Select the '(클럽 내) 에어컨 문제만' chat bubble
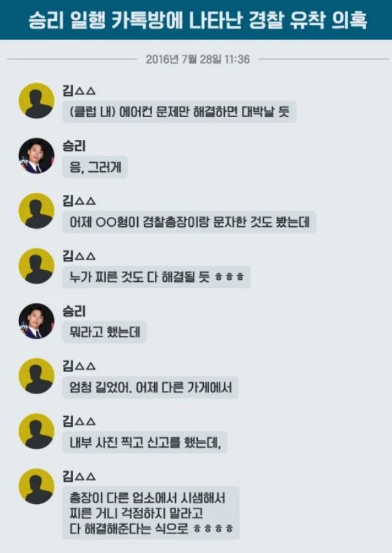 [x=179, y=112]
